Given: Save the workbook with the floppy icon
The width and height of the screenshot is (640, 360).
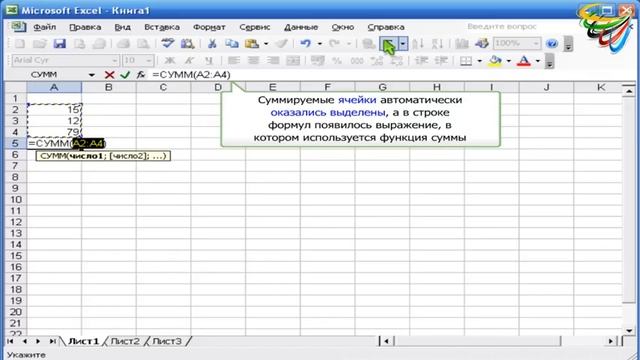Looking at the screenshot, I should [60, 44].
